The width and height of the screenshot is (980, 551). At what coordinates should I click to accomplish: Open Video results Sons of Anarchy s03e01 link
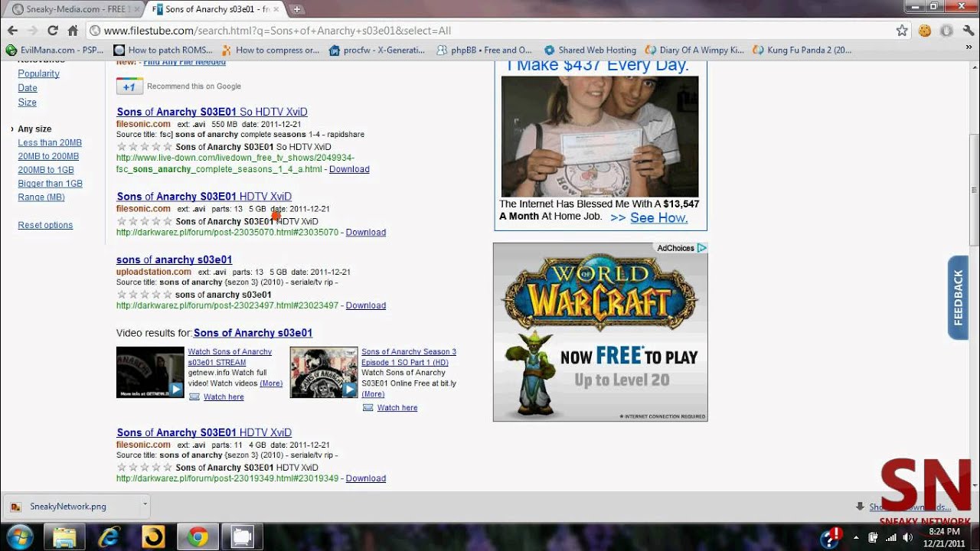tap(253, 333)
